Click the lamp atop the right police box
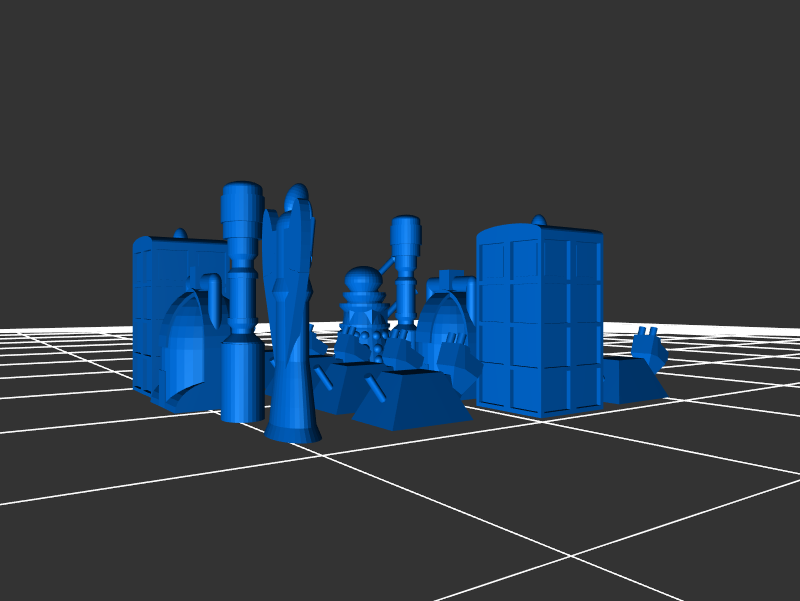Image resolution: width=800 pixels, height=601 pixels. tap(539, 220)
